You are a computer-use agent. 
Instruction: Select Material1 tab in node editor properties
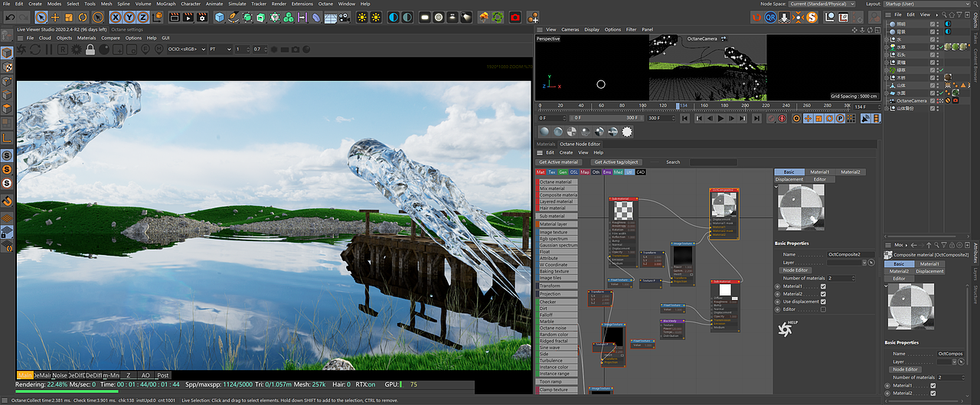pyautogui.click(x=820, y=172)
